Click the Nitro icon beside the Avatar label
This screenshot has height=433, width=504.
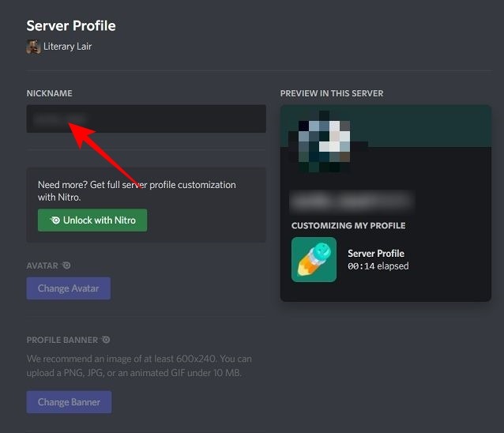point(66,265)
